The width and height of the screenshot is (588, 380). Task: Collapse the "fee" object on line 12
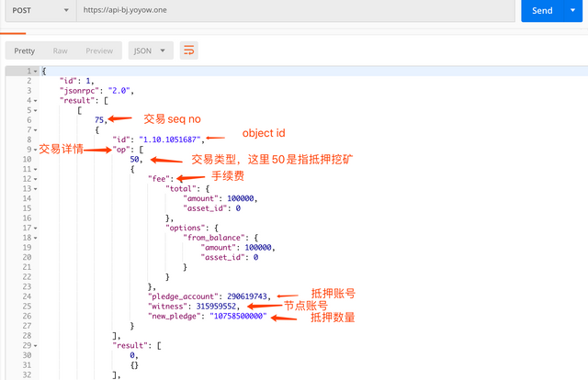click(x=35, y=179)
